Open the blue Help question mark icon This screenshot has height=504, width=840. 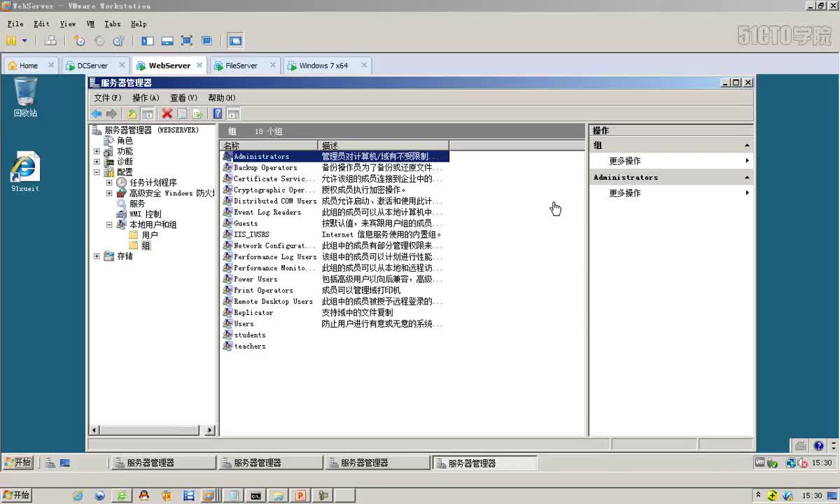[218, 113]
